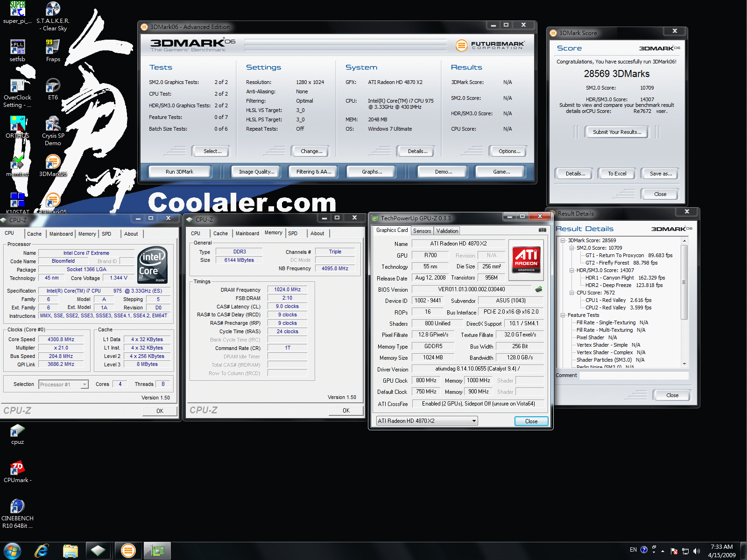Switch to Cache tab in left CPU-Z
747x560 pixels.
[34, 234]
